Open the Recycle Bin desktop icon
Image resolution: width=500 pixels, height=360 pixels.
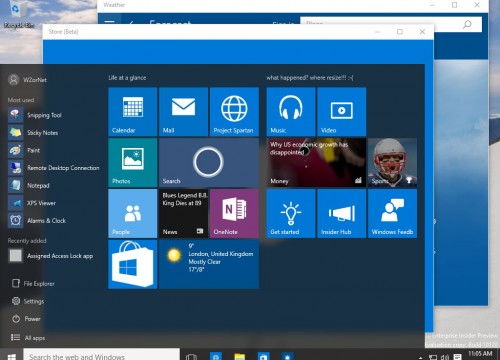(x=19, y=15)
